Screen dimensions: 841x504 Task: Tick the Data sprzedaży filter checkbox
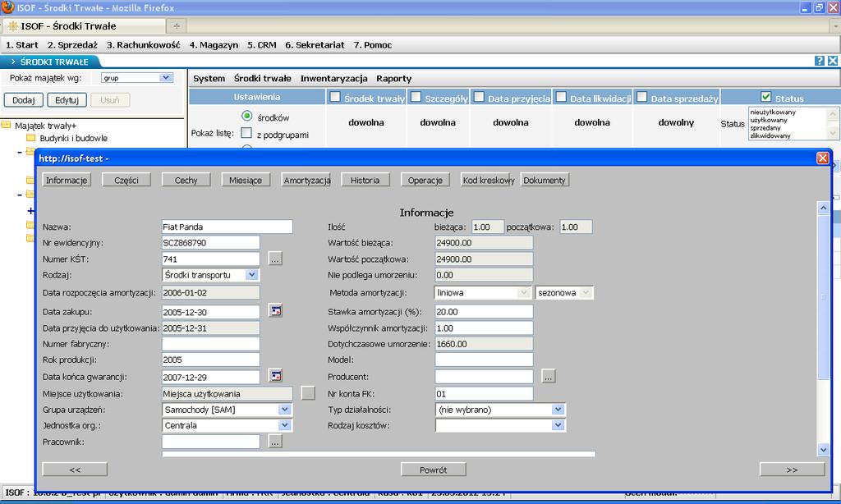tap(641, 97)
